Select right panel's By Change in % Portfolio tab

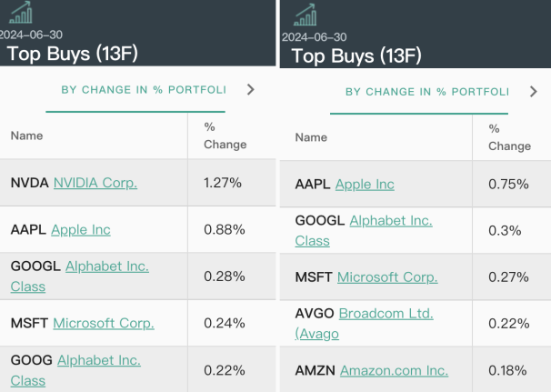(x=427, y=92)
